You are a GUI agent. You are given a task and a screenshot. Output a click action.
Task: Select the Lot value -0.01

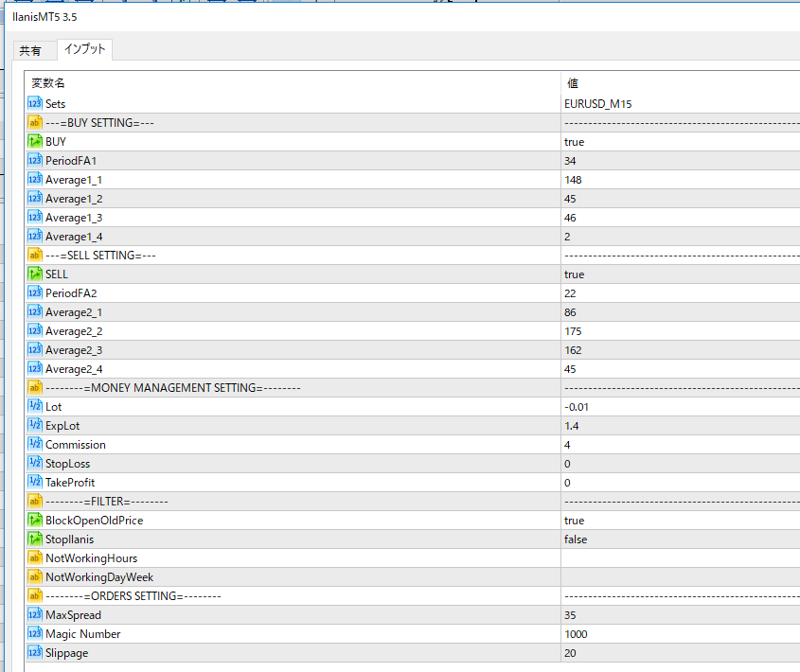[x=577, y=407]
